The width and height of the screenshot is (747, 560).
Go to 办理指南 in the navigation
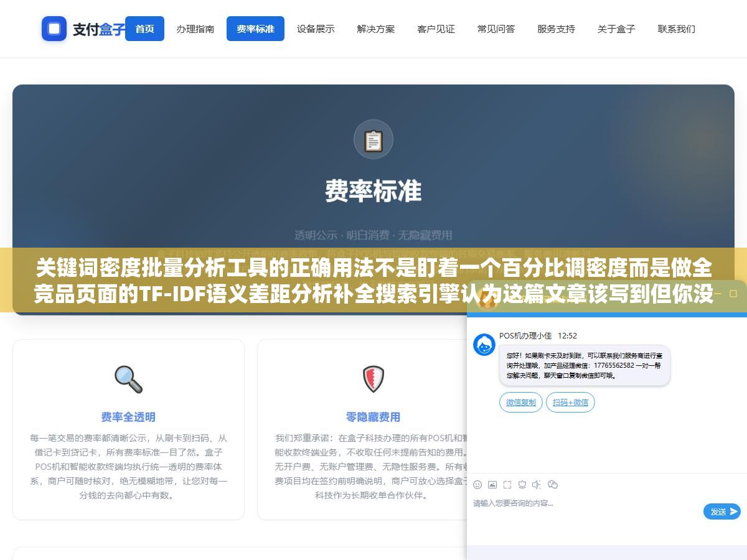click(x=195, y=29)
